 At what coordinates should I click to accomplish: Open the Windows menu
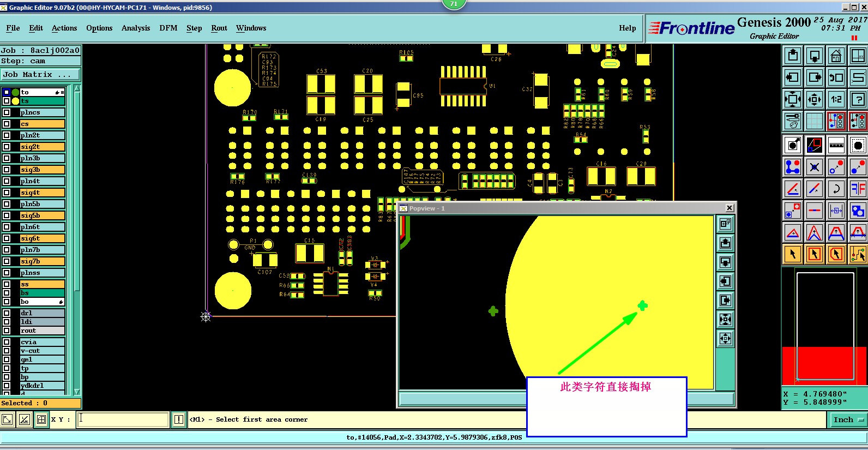[x=251, y=28]
